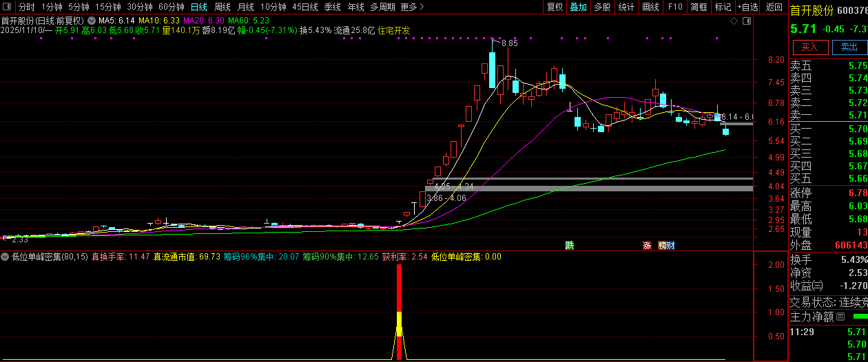This screenshot has height=362, width=868.
Task: Click the 首开股份 stock name in side panel
Action: tap(812, 10)
